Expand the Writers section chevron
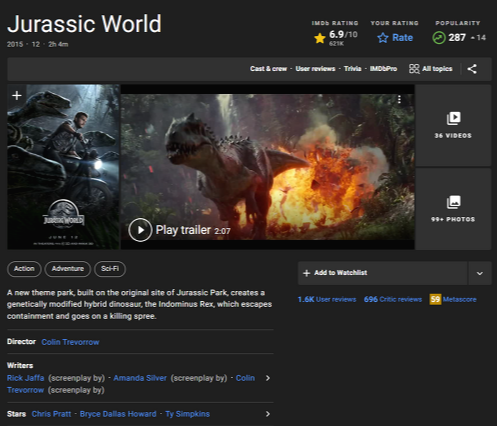 tap(268, 378)
